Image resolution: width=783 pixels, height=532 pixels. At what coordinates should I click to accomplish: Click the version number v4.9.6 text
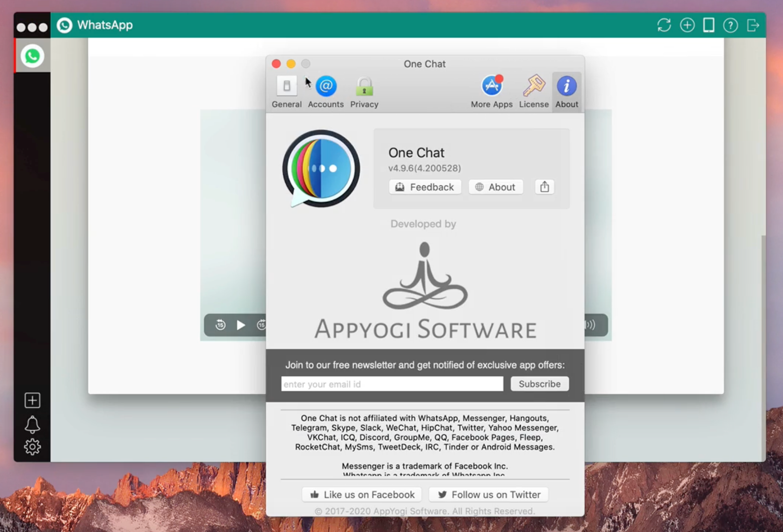(x=424, y=168)
